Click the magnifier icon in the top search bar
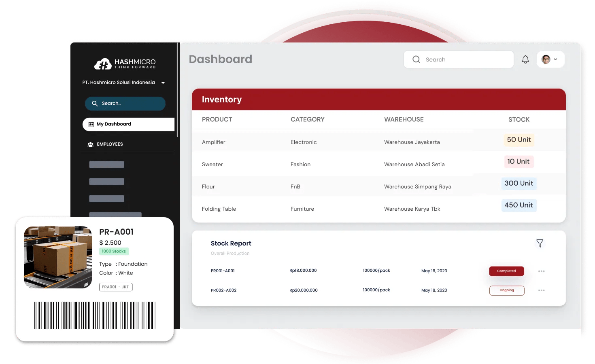The height and width of the screenshot is (364, 595). (416, 59)
